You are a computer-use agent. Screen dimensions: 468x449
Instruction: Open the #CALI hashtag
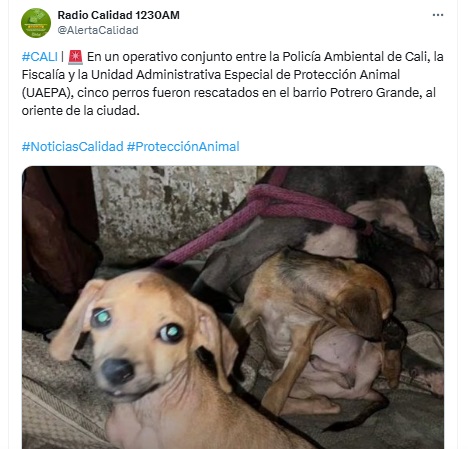[x=40, y=57]
